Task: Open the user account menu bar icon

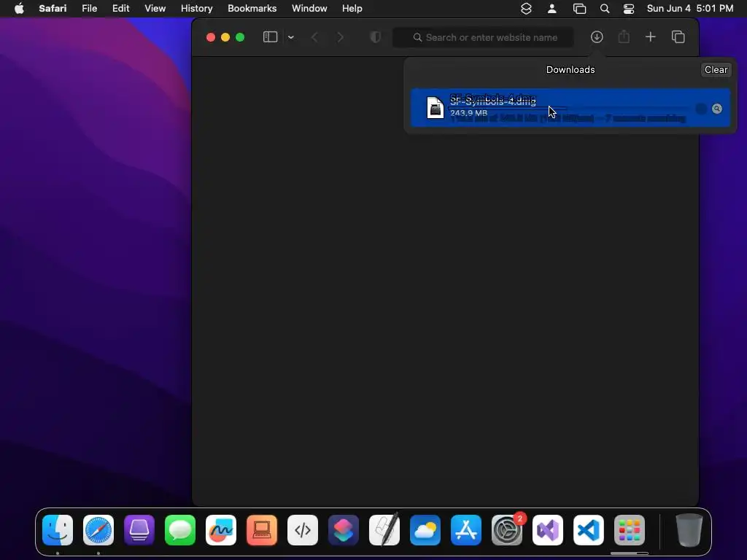Action: pos(551,9)
